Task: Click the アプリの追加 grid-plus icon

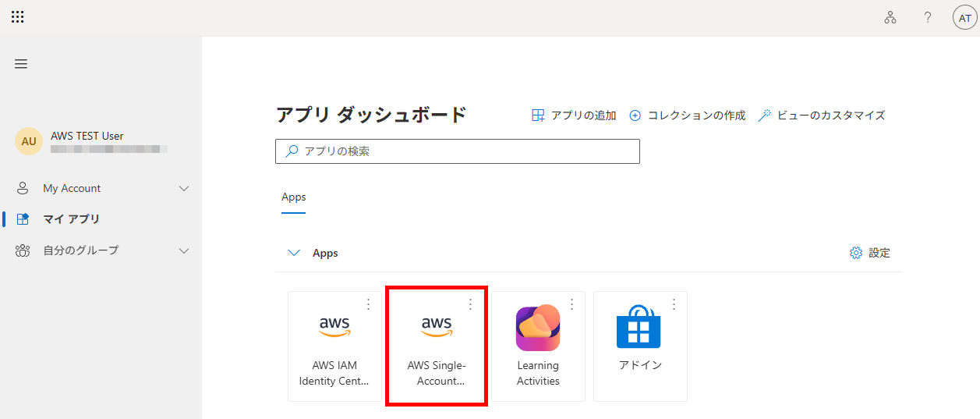Action: (538, 115)
